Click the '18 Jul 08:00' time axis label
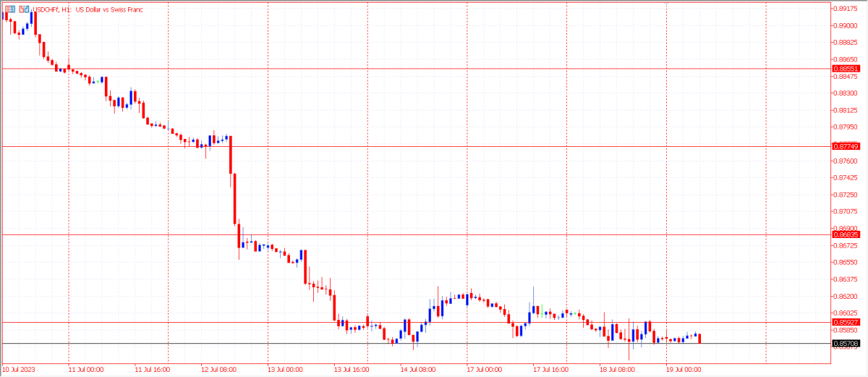 pyautogui.click(x=617, y=369)
